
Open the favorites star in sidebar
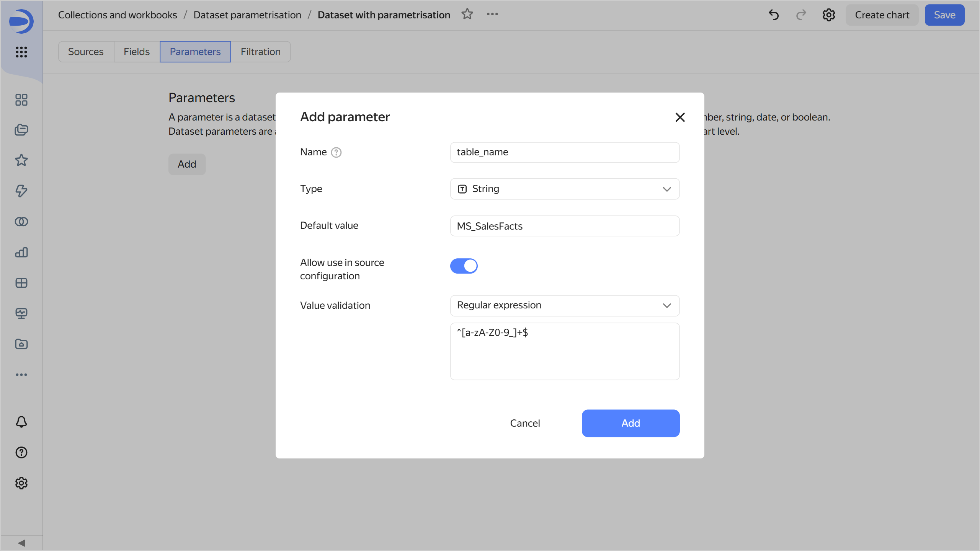(21, 160)
